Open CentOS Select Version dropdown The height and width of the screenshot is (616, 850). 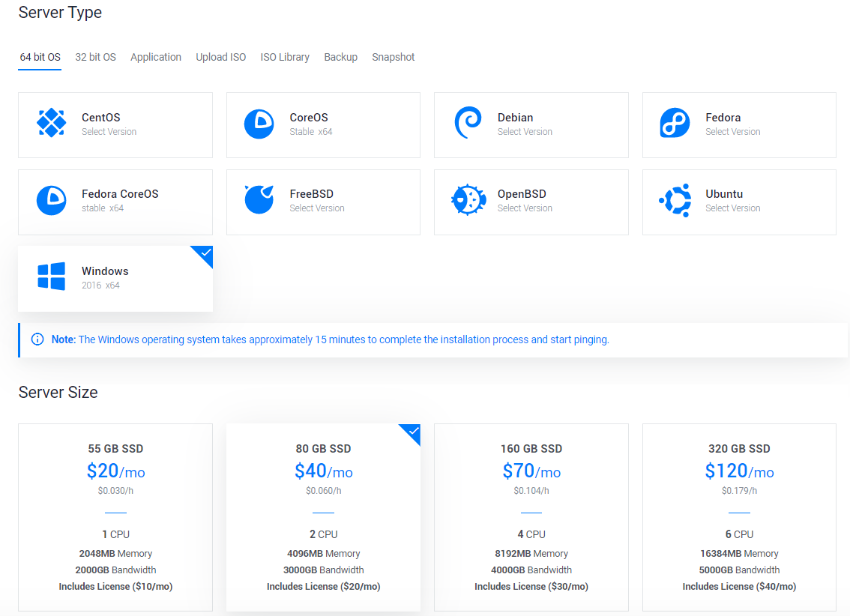click(109, 132)
